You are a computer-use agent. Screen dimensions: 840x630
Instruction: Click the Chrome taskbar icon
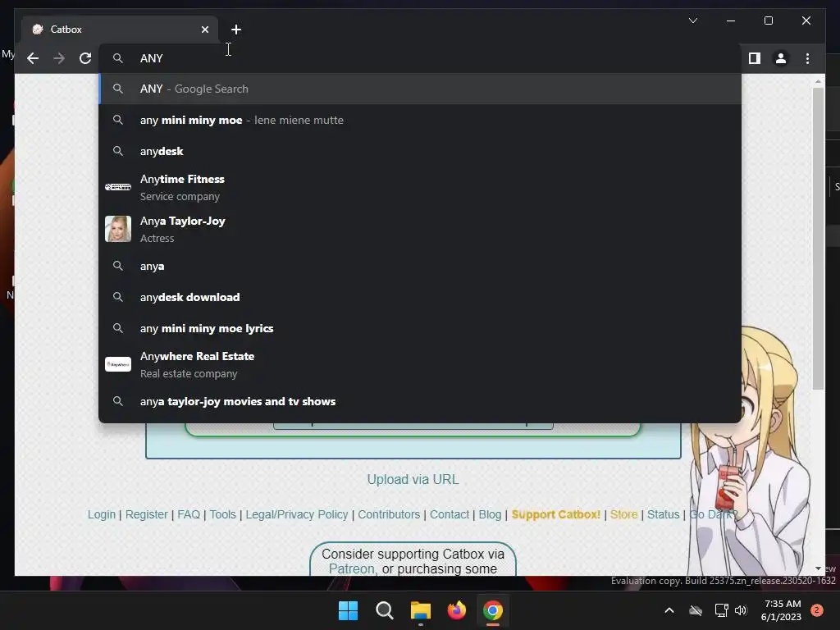(493, 610)
